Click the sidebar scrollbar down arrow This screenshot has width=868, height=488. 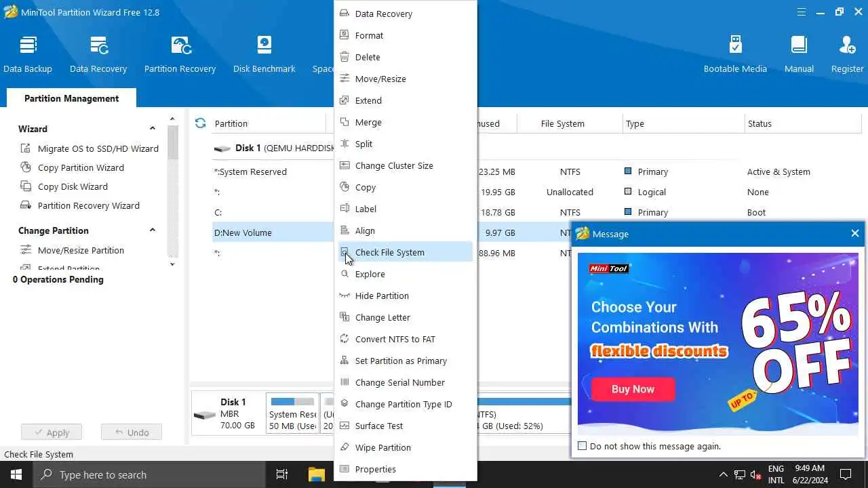172,264
